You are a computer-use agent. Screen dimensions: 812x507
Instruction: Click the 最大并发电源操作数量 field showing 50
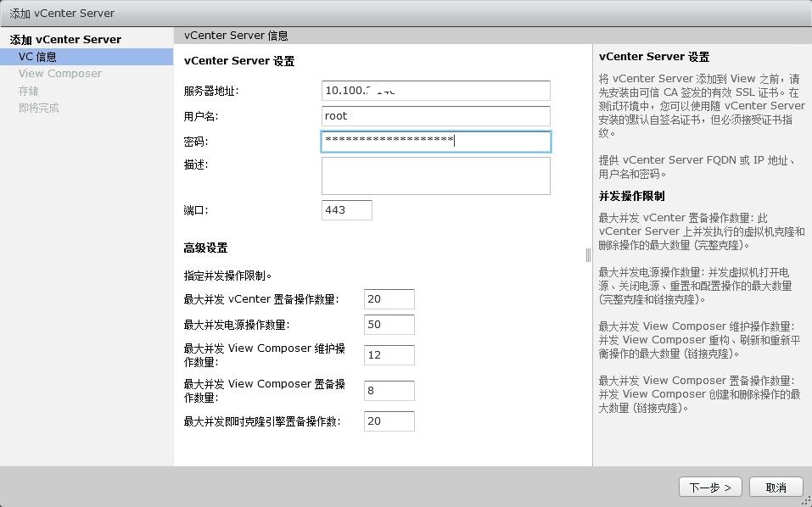coord(389,325)
